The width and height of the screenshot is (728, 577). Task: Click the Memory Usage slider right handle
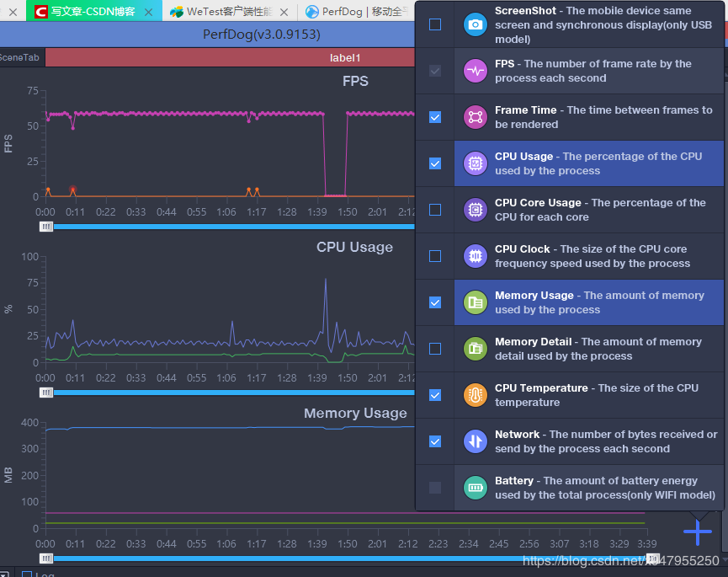[653, 558]
